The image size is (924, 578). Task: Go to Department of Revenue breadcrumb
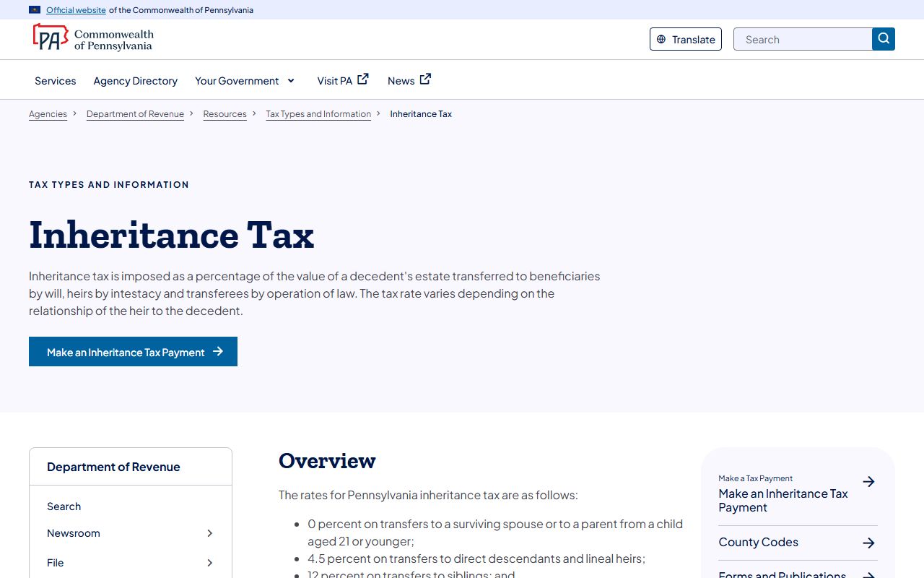click(x=135, y=114)
